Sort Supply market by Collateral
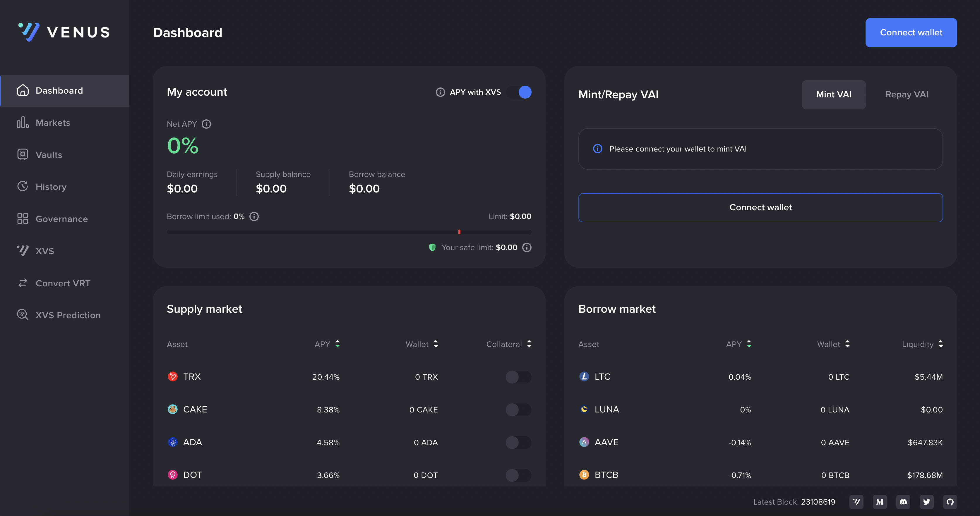This screenshot has height=516, width=980. tap(509, 344)
